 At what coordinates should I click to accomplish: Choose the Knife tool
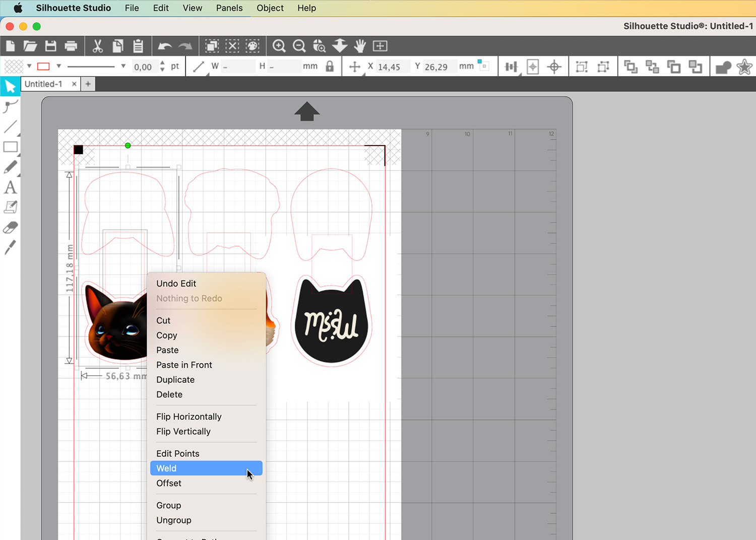[x=10, y=247]
